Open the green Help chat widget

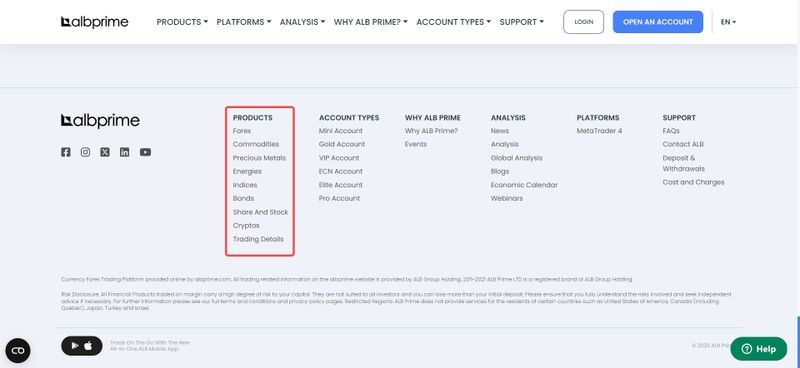(x=759, y=349)
